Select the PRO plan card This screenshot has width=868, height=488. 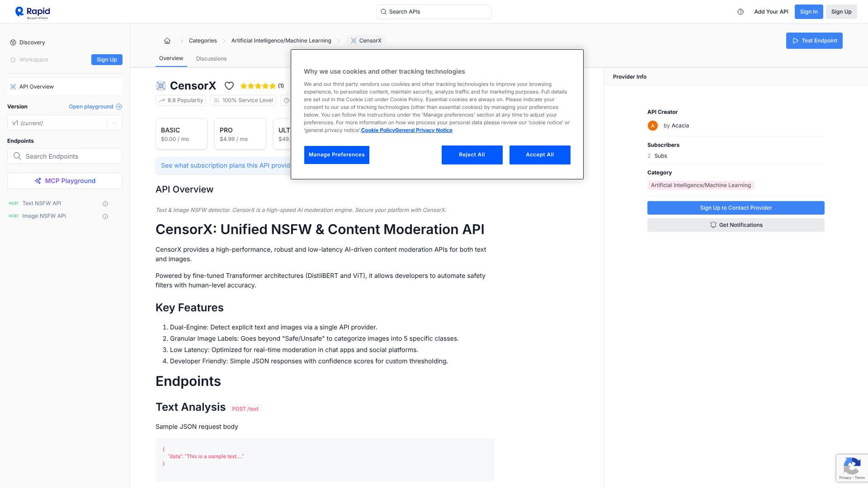(240, 134)
